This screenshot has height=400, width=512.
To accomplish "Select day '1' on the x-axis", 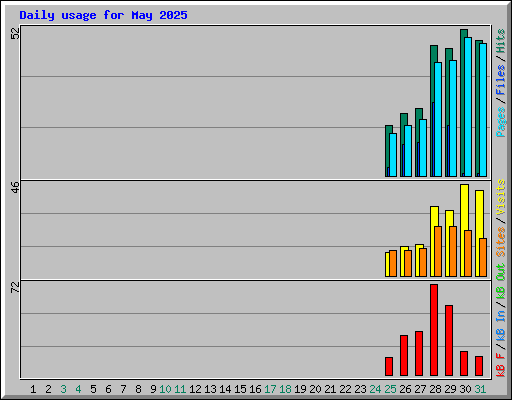I will click(x=33, y=389).
